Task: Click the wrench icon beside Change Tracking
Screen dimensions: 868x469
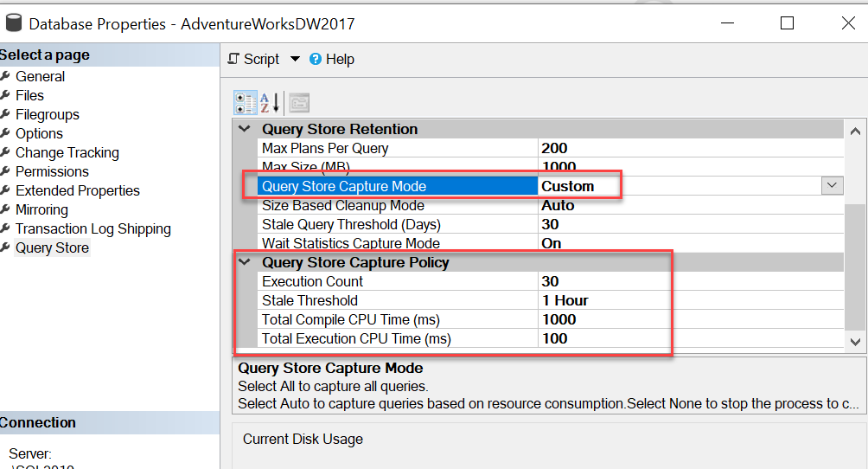Action: (x=5, y=152)
